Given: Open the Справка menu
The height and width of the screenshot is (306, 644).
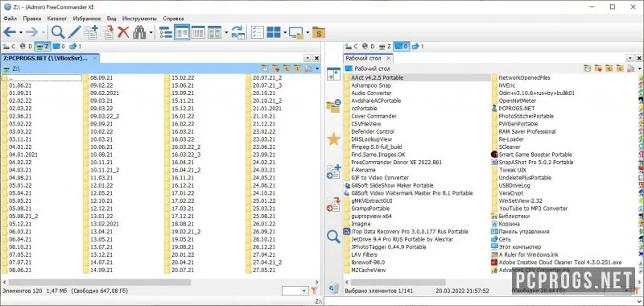Looking at the screenshot, I should pos(173,19).
